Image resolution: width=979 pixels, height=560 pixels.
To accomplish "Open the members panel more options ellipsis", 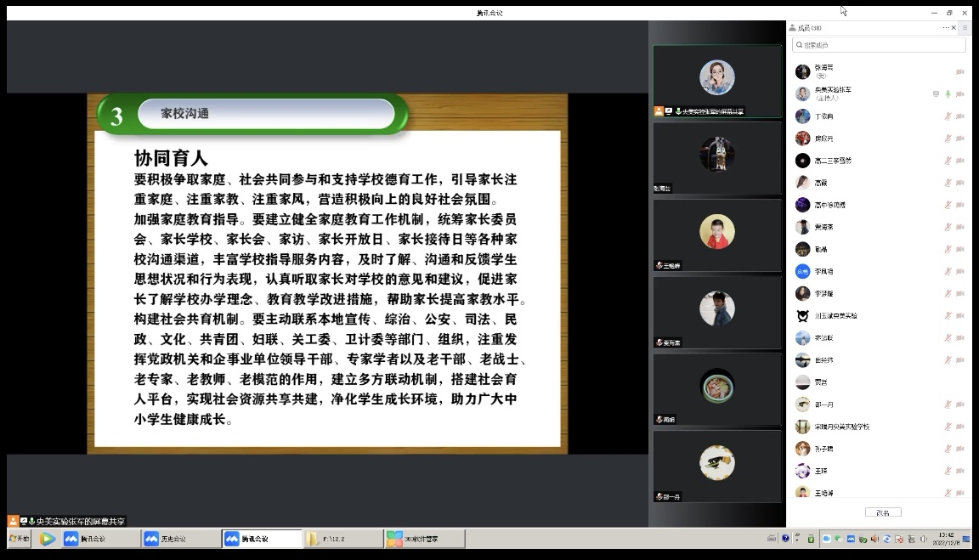I will (946, 28).
